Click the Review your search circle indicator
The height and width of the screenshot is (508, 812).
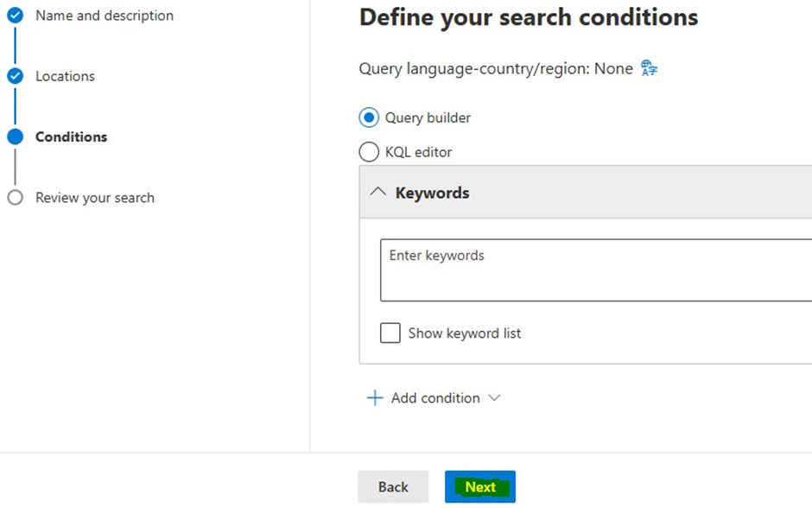tap(15, 198)
